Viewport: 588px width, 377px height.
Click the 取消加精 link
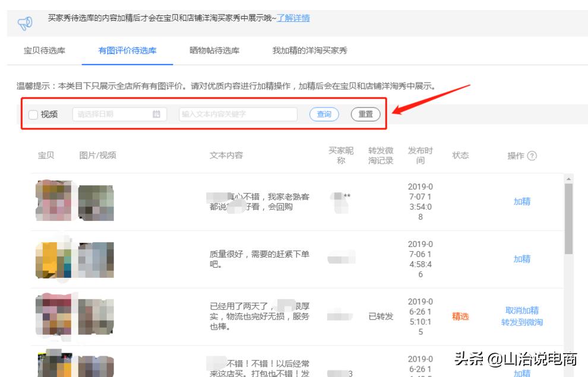click(x=521, y=309)
